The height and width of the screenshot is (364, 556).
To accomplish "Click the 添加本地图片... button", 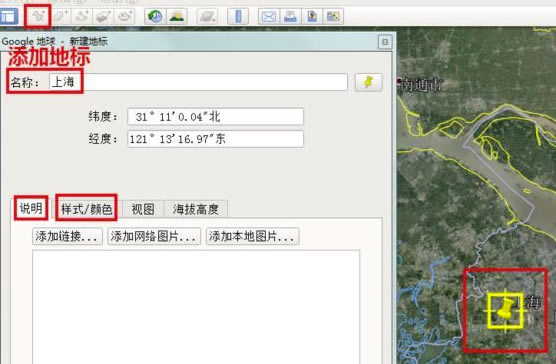I will pyautogui.click(x=252, y=236).
